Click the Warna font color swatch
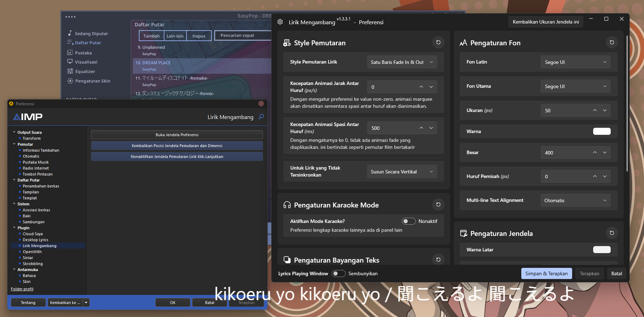This screenshot has height=317, width=644. [x=602, y=131]
